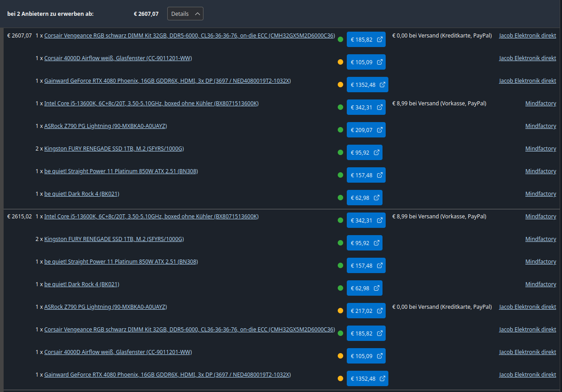Screen dimensions: 562x392
Task: Visit Jacob Elektronik direkt on € 2607,07 Corsair Vengeance row
Action: pos(528,36)
